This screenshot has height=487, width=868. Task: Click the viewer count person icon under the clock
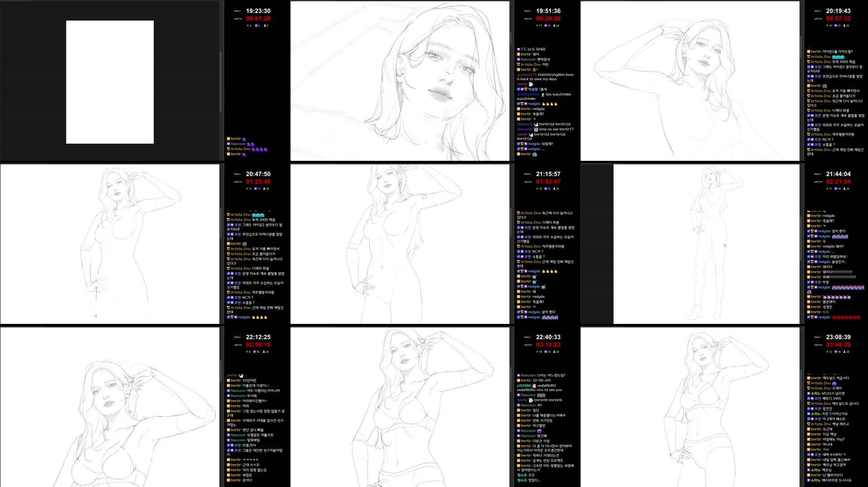(x=265, y=25)
